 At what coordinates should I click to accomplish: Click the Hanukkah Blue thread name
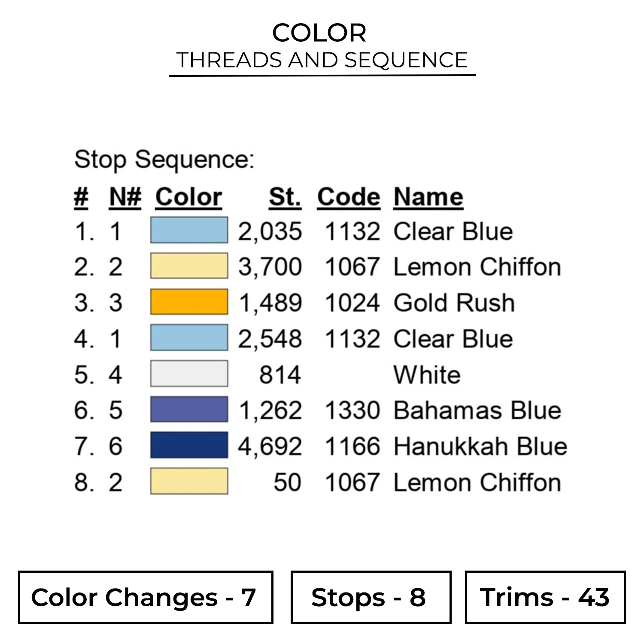[x=480, y=447]
